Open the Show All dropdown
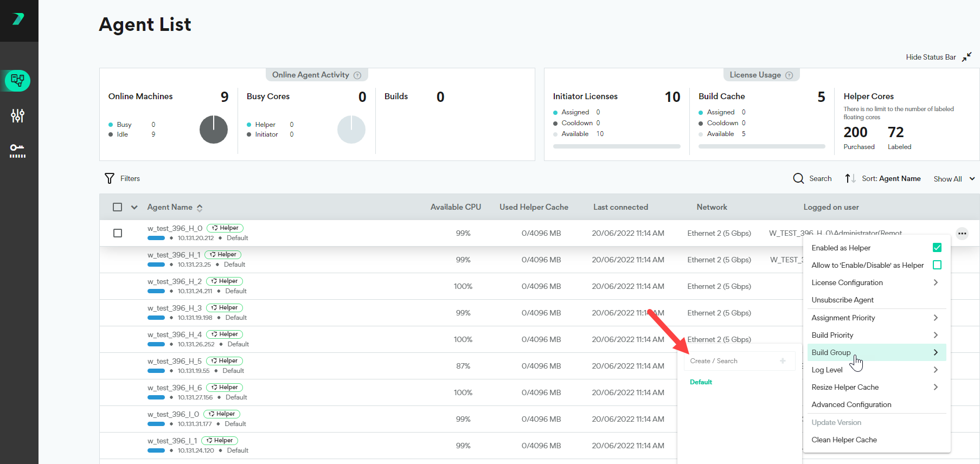The width and height of the screenshot is (980, 464). [954, 179]
